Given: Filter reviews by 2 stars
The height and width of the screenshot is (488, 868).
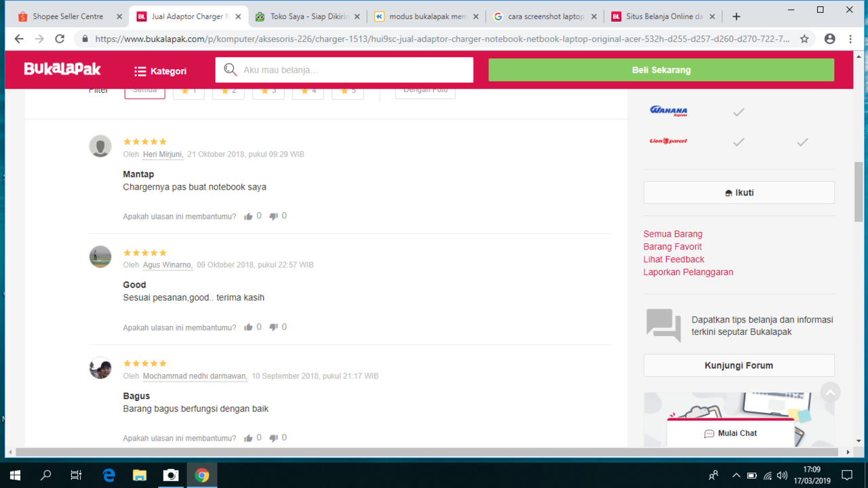Looking at the screenshot, I should [x=229, y=91].
